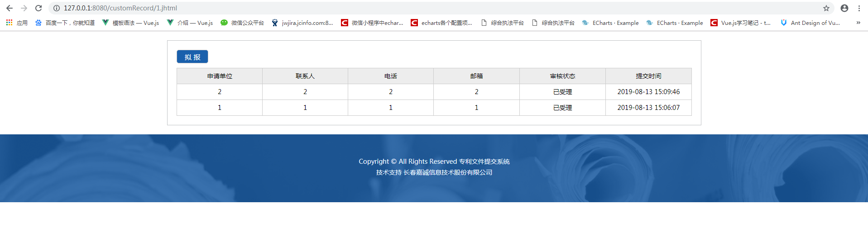This screenshot has width=868, height=228.
Task: Click the 邮箱 column header
Action: coord(477,76)
